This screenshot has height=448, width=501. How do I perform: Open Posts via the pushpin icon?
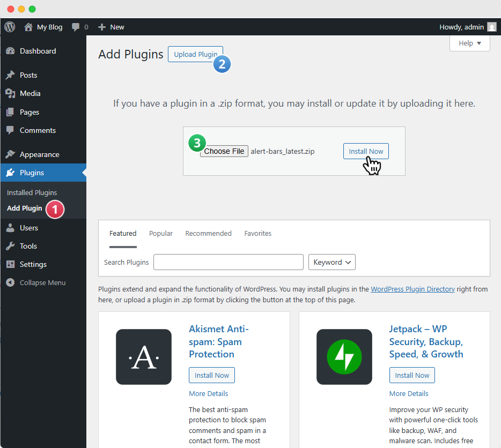click(10, 76)
